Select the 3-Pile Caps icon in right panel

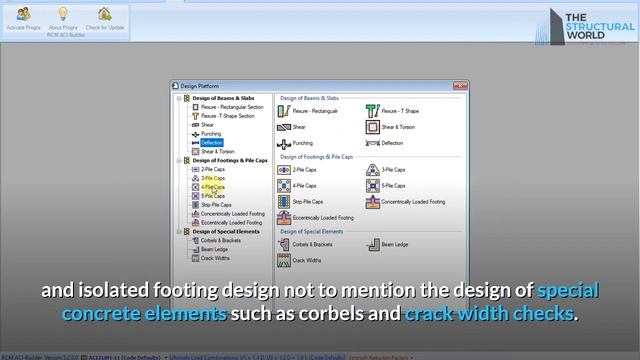click(372, 170)
